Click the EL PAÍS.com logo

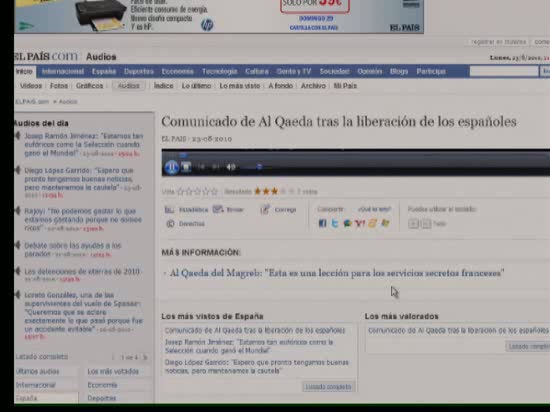pos(46,56)
